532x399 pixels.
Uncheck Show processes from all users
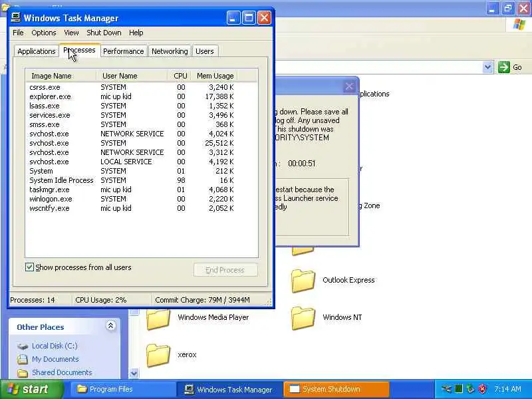pos(29,267)
